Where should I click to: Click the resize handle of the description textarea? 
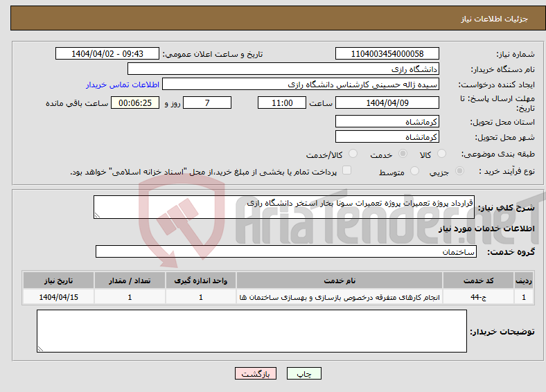click(x=97, y=215)
